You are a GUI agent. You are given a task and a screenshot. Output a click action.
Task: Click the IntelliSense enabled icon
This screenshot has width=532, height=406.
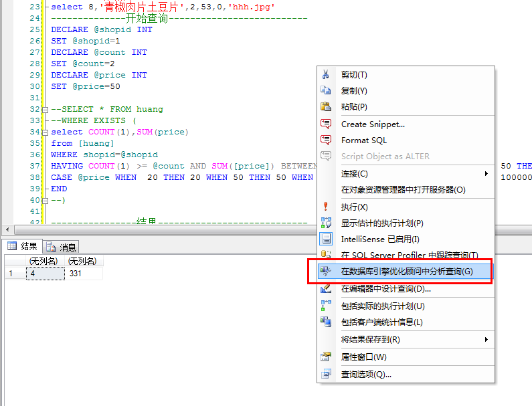(326, 239)
